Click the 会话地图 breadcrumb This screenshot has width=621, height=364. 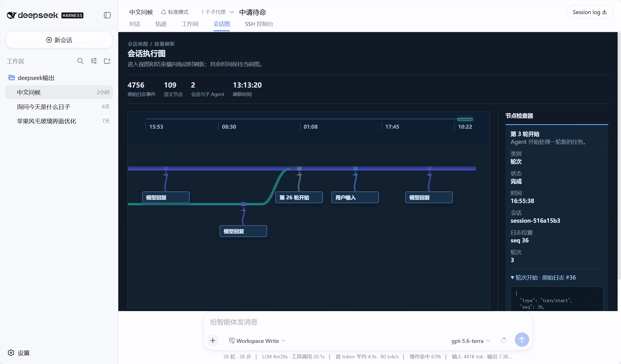pos(137,44)
